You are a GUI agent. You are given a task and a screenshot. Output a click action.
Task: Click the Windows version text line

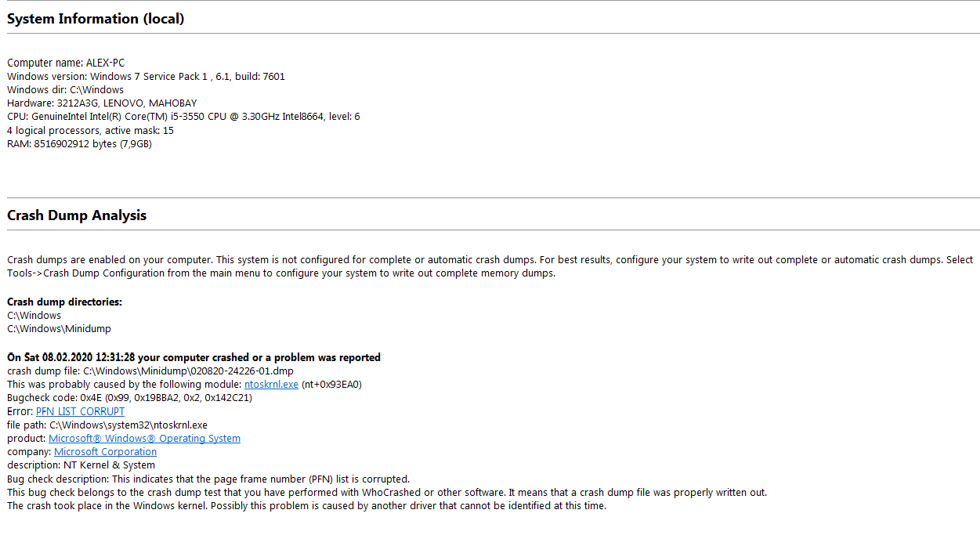coord(146,77)
